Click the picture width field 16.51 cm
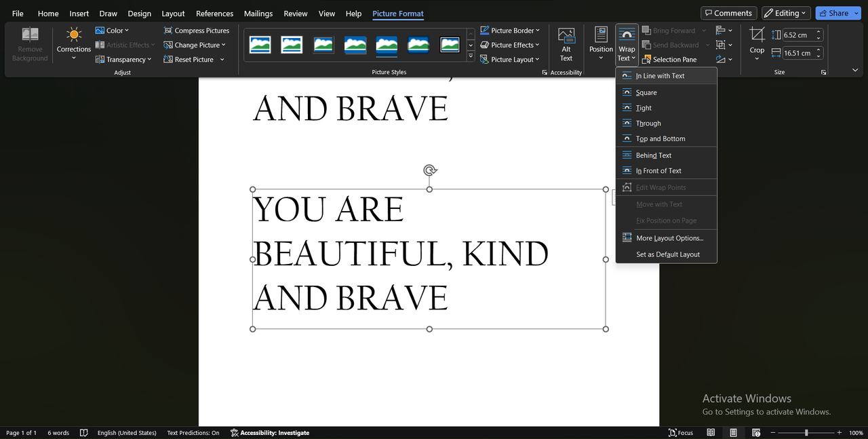This screenshot has height=439, width=868. pos(798,53)
